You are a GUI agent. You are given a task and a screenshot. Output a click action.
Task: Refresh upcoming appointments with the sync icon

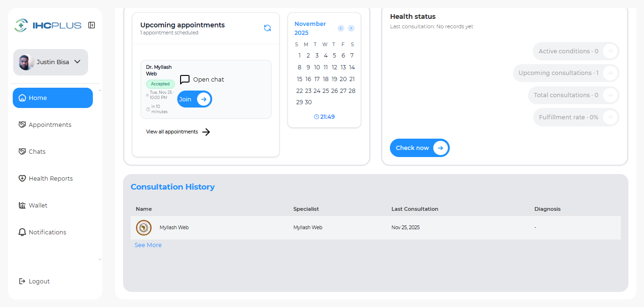click(x=267, y=28)
